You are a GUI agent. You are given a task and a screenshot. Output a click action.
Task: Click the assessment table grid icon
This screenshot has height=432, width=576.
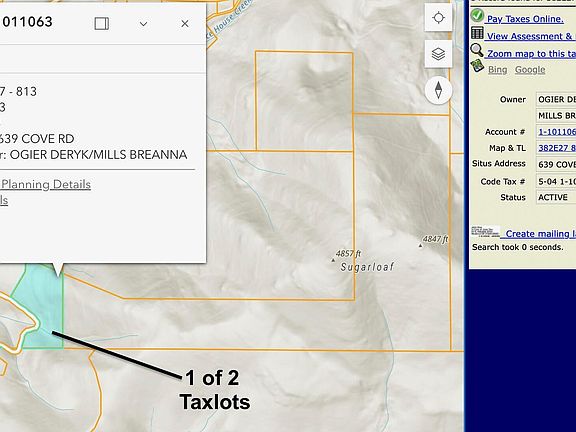coord(477,33)
